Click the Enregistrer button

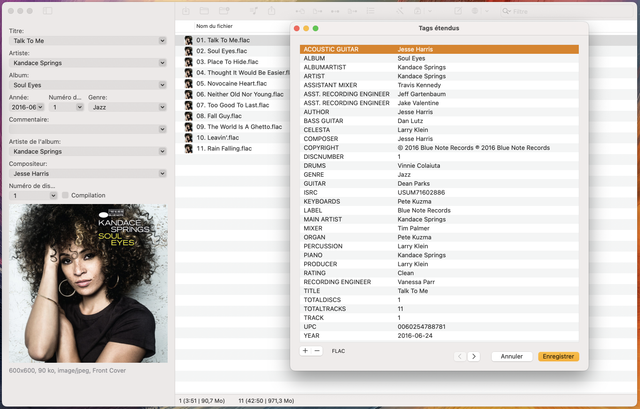[x=557, y=356]
